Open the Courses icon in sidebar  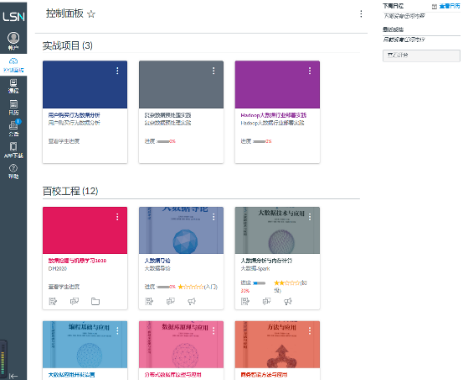click(x=13, y=86)
